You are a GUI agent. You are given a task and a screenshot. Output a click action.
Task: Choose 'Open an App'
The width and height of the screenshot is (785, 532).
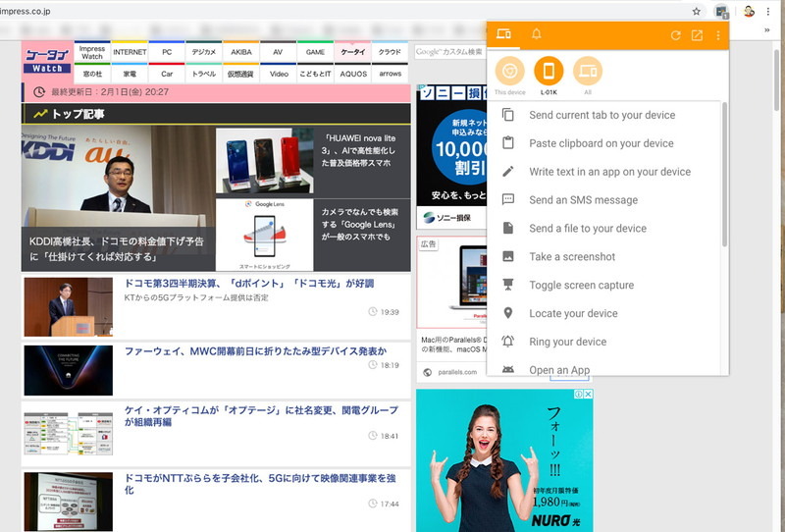pyautogui.click(x=559, y=370)
